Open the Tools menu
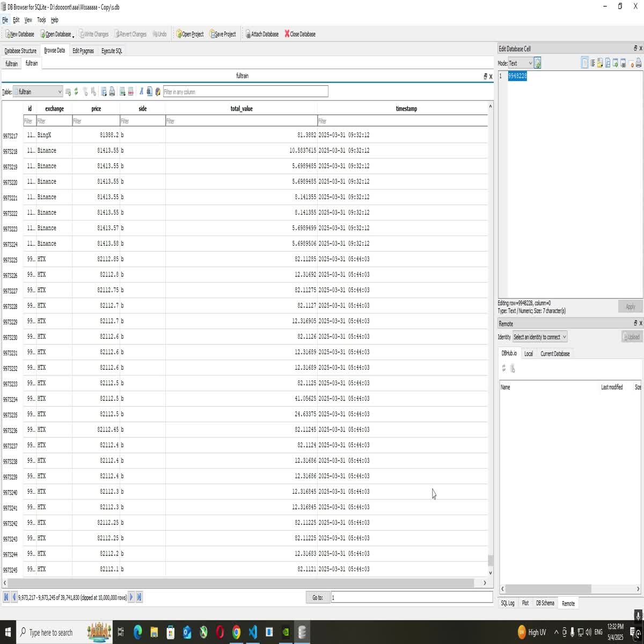Viewport: 644px width, 644px height. tap(41, 20)
